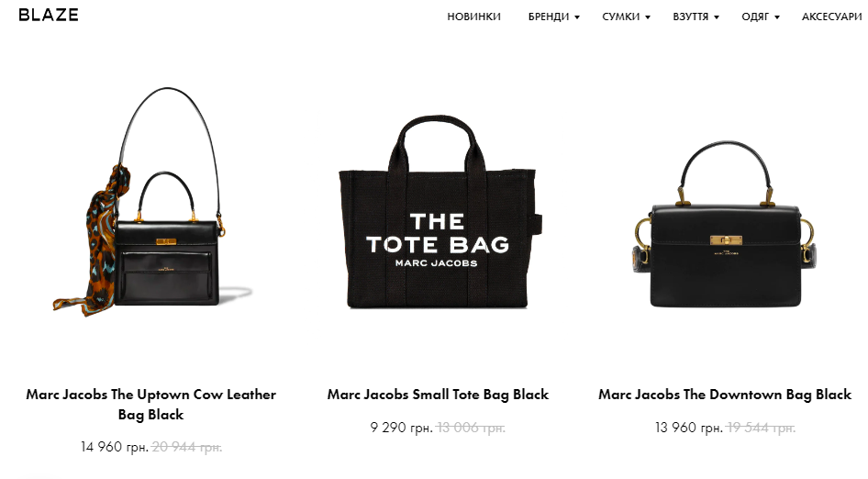Open the СУМКИ menu label

pyautogui.click(x=620, y=17)
